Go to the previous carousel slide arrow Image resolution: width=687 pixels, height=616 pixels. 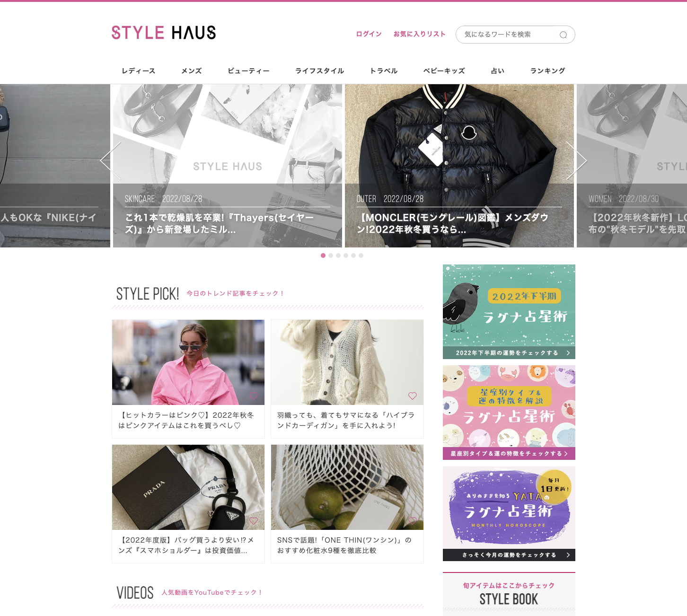[111, 161]
